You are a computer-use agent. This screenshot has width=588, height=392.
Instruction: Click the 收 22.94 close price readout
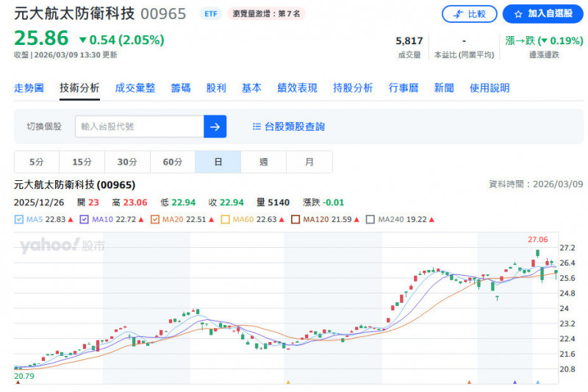tap(226, 202)
